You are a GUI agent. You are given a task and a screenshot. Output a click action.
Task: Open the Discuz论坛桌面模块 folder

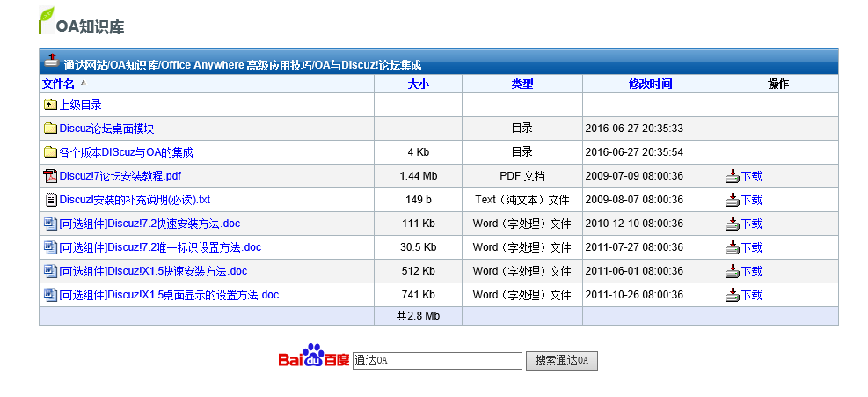[106, 129]
